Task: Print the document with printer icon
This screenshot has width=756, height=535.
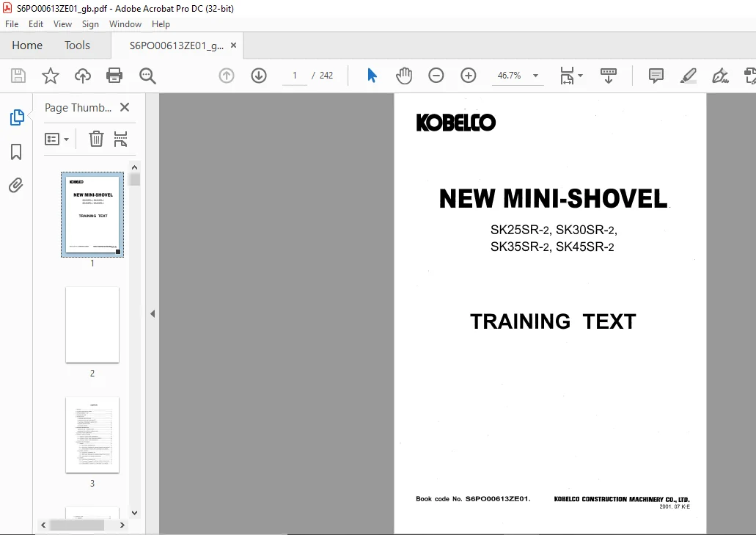Action: 114,76
